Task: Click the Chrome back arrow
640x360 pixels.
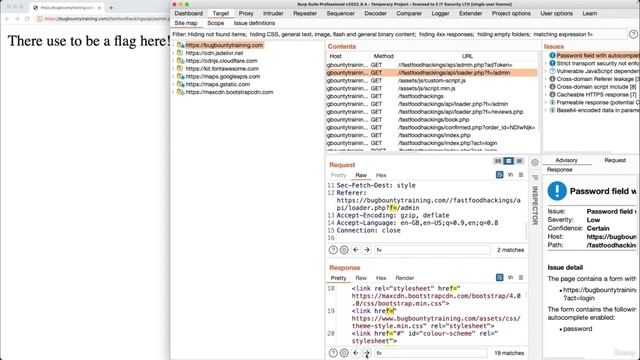Action: point(7,19)
